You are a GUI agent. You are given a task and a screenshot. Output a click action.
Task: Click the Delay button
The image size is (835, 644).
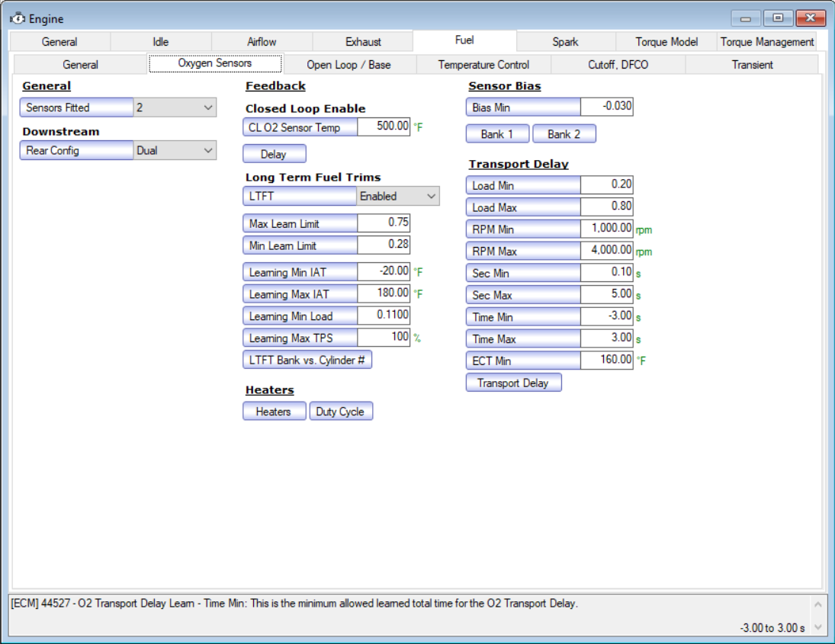274,155
